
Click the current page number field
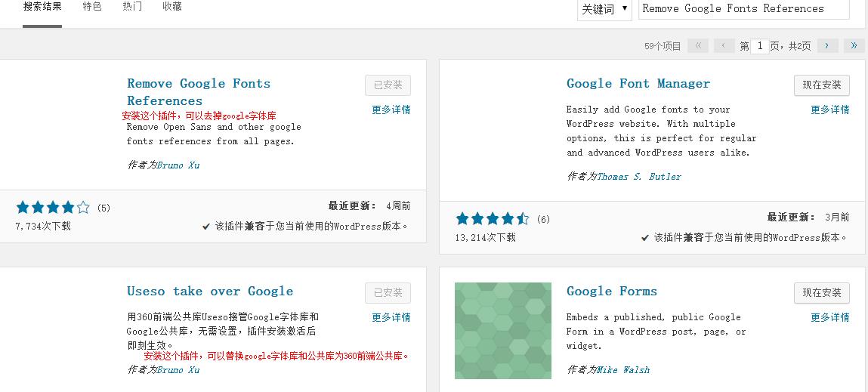point(760,46)
